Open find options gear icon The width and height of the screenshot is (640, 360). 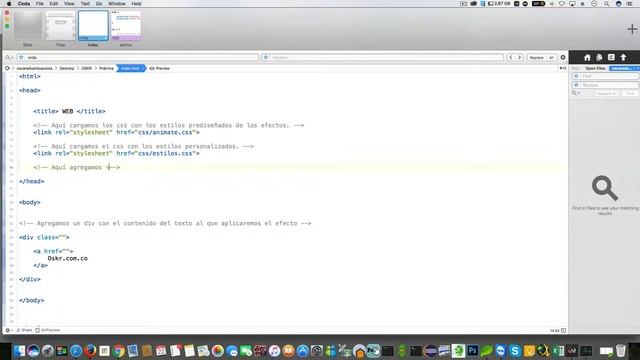[563, 58]
